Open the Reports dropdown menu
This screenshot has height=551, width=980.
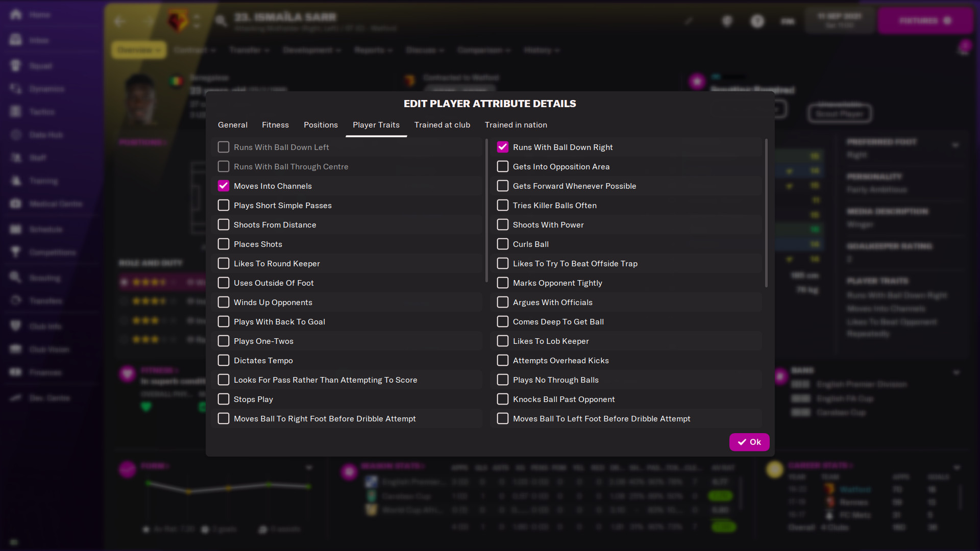372,50
